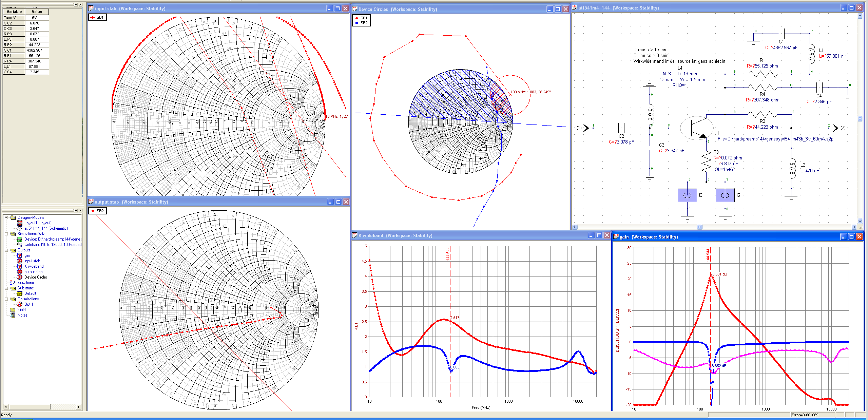Pin the tune variables panel
Screen dimensions: 868x420
pyautogui.click(x=76, y=4)
